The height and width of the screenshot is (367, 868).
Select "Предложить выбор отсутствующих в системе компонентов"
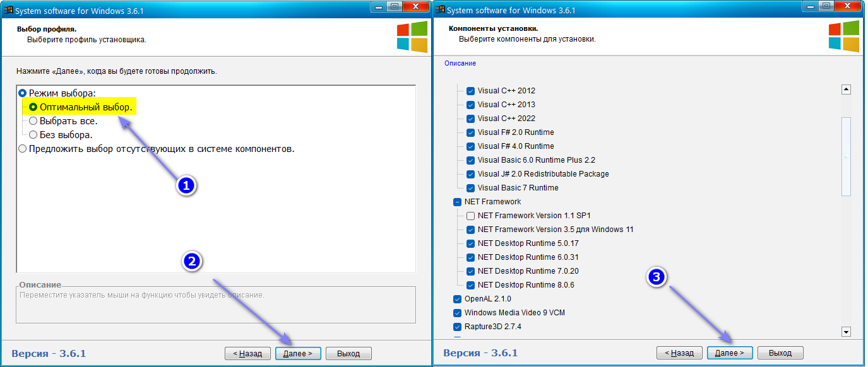tap(23, 149)
